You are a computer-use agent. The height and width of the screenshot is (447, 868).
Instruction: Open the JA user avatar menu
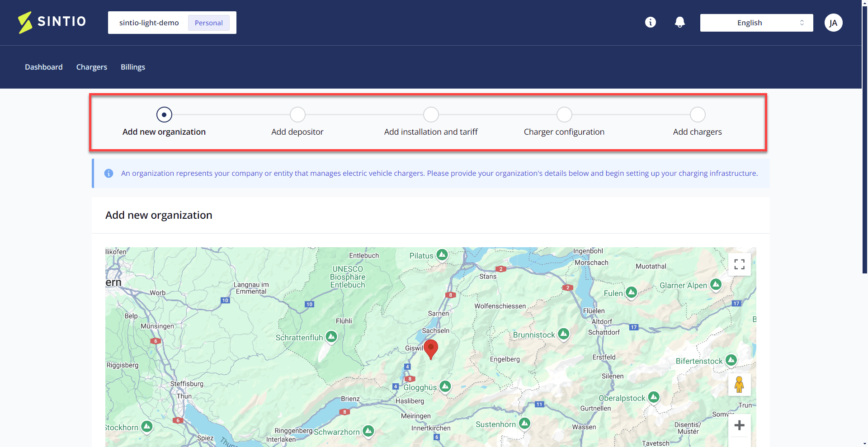coord(833,23)
